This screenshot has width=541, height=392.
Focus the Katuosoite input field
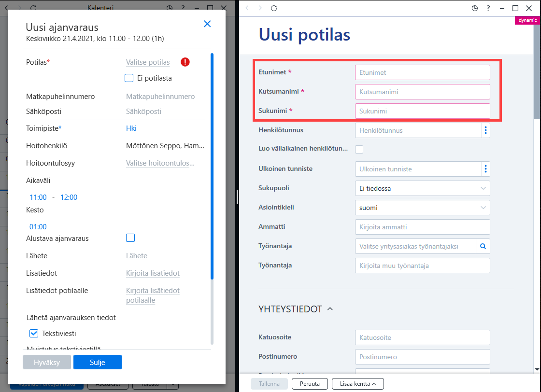click(x=422, y=337)
